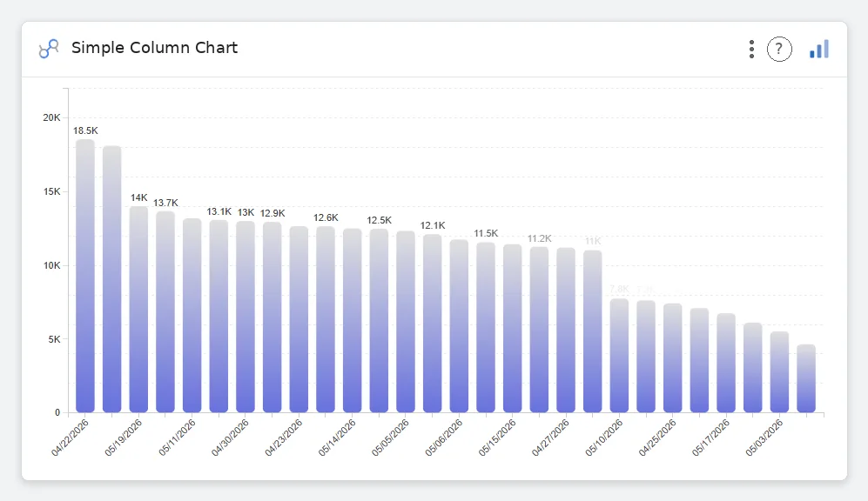This screenshot has height=501, width=868.
Task: Select the column for 05/05/2026
Action: click(406, 322)
